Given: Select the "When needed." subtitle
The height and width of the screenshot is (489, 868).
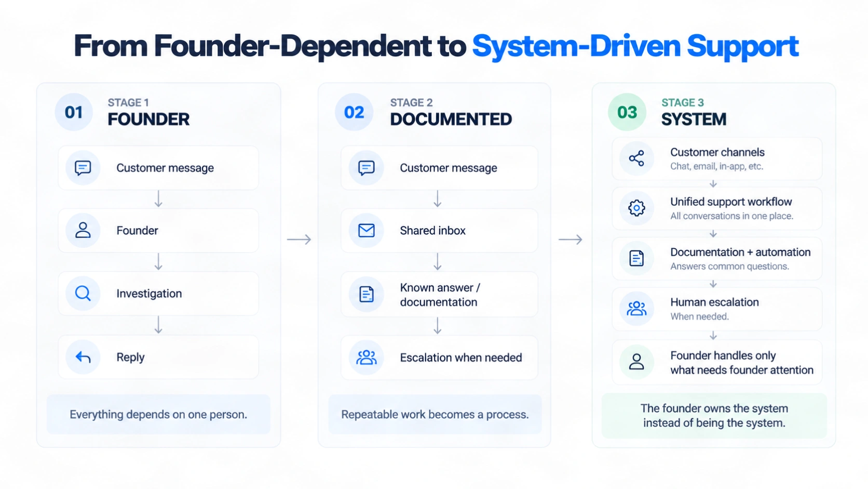Looking at the screenshot, I should point(699,316).
